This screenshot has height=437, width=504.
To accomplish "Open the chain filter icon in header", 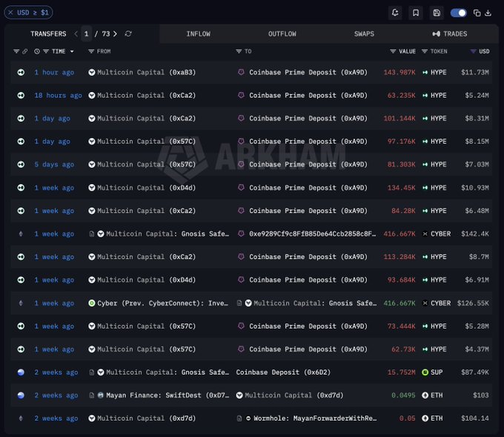I will pos(16,51).
